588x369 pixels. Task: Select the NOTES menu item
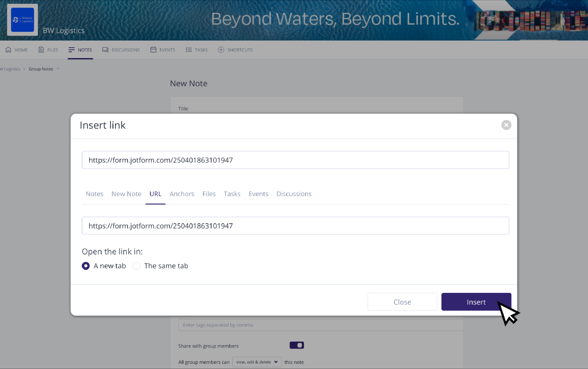[85, 50]
